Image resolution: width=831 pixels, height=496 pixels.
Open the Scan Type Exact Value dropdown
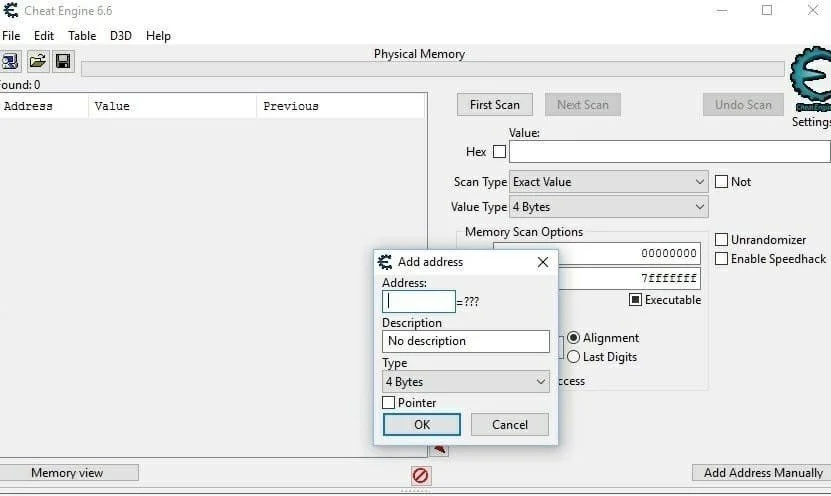click(x=608, y=182)
